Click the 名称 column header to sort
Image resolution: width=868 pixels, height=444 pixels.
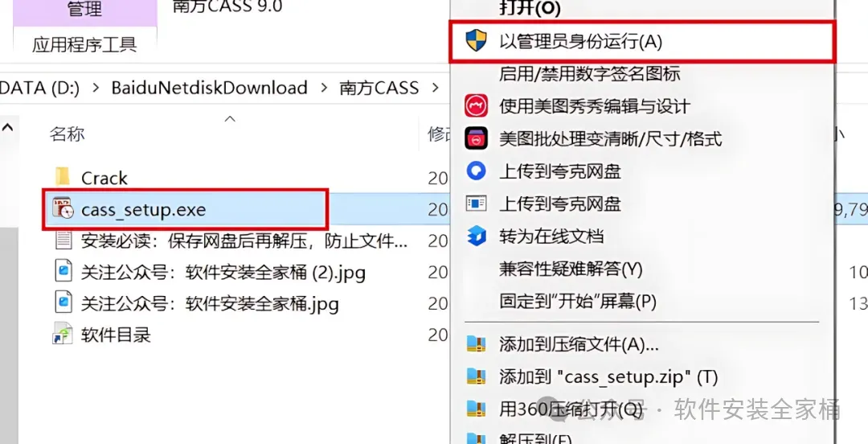[x=67, y=134]
